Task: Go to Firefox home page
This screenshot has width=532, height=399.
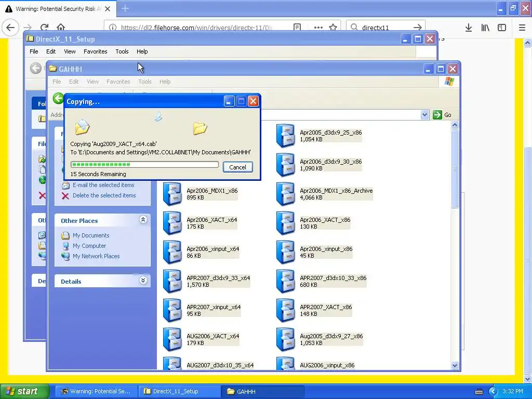Action: click(61, 27)
